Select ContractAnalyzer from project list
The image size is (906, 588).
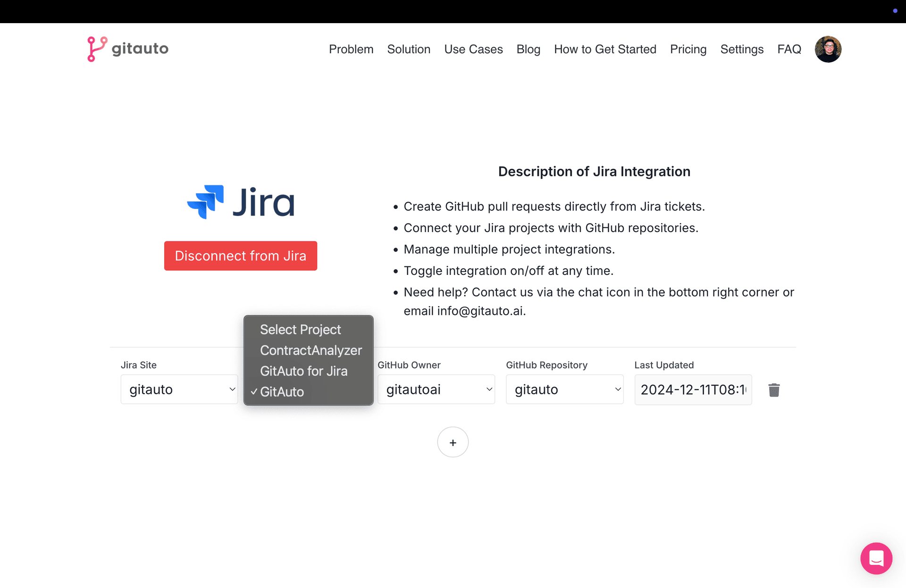click(310, 350)
